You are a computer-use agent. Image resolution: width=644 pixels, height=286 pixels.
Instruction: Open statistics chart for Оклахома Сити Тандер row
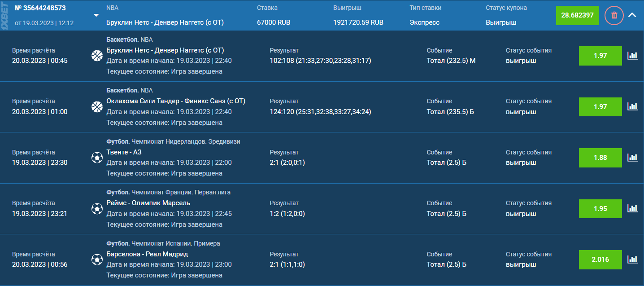[632, 106]
